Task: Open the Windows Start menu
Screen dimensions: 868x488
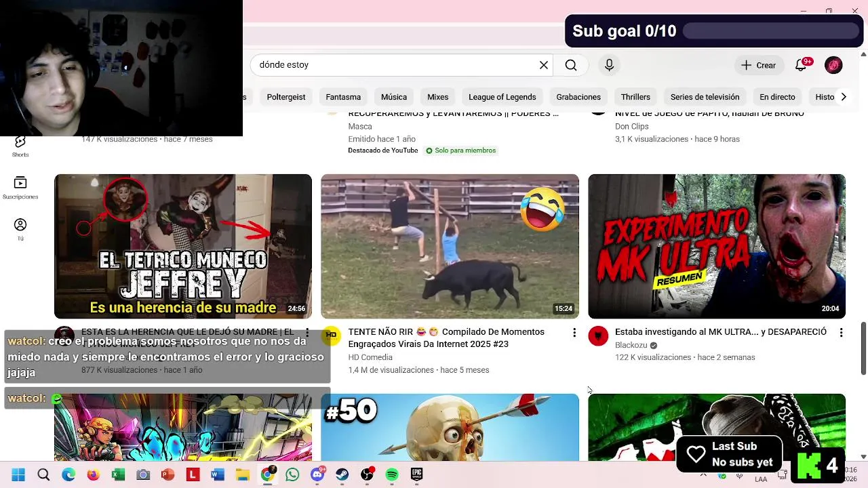Action: [x=18, y=475]
